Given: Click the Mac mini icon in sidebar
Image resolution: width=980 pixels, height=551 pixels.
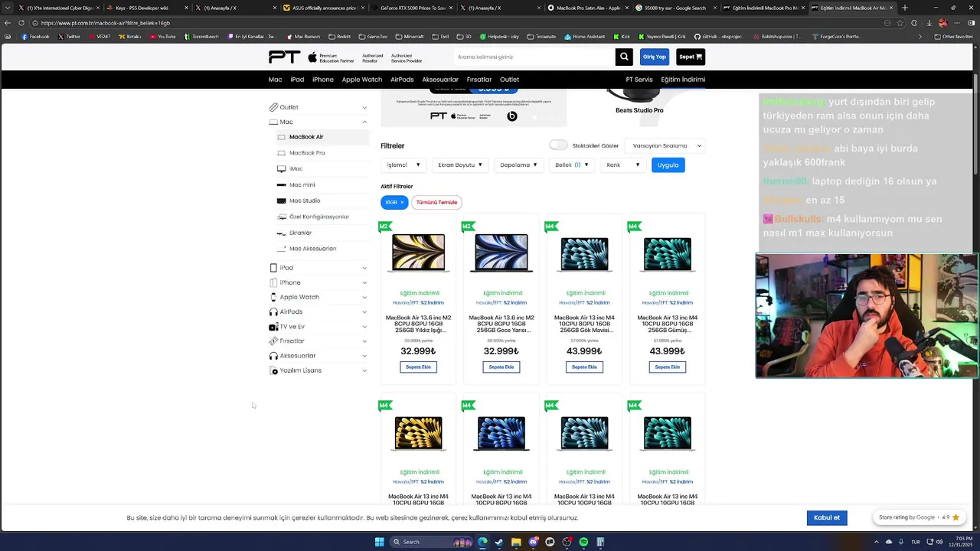Looking at the screenshot, I should tap(281, 184).
